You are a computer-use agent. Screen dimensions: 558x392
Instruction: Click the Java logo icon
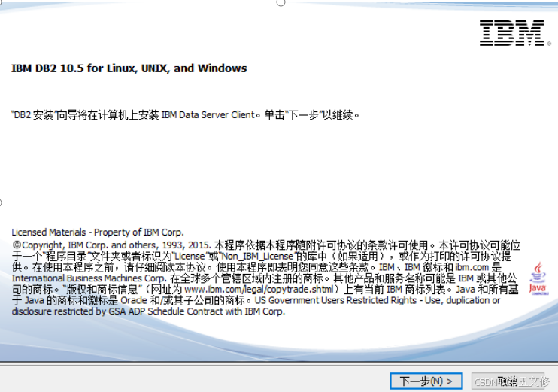538,278
